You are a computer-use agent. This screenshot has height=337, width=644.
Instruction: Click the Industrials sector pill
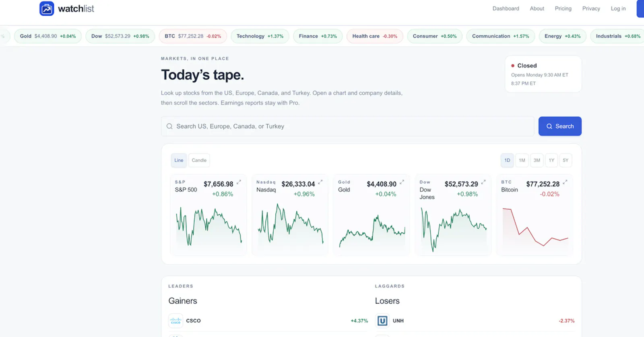coord(618,36)
